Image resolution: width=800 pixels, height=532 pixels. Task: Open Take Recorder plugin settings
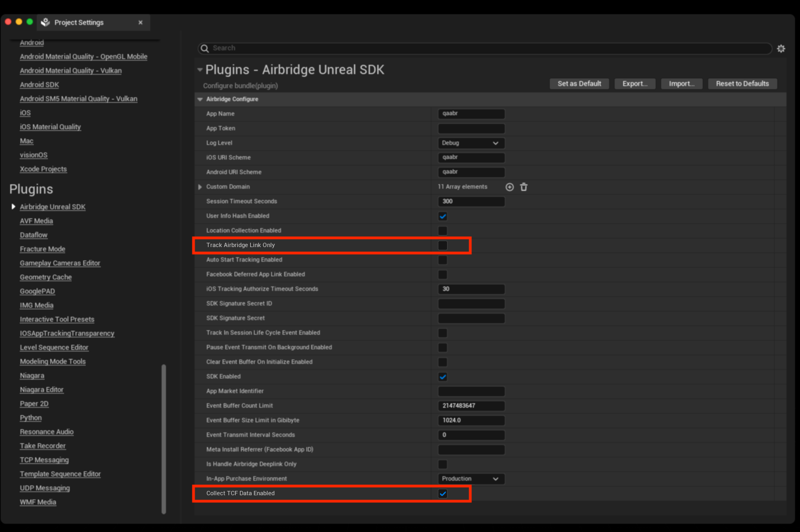[x=43, y=446]
